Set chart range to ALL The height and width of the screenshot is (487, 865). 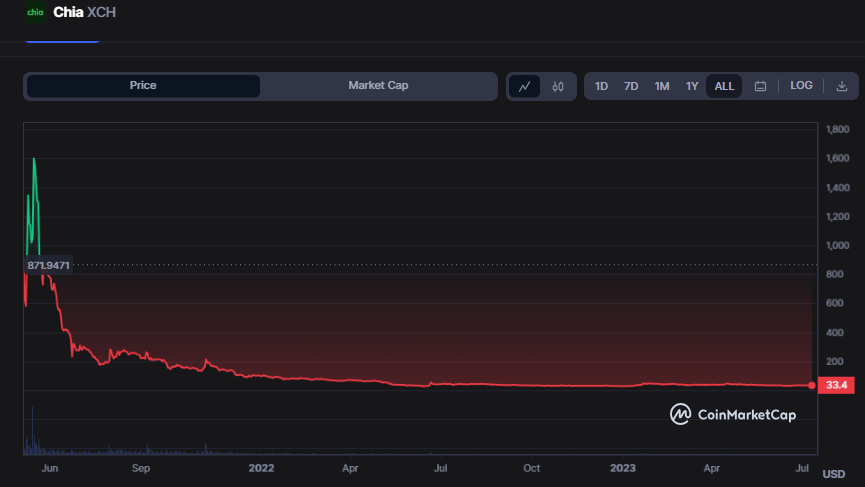coord(724,86)
